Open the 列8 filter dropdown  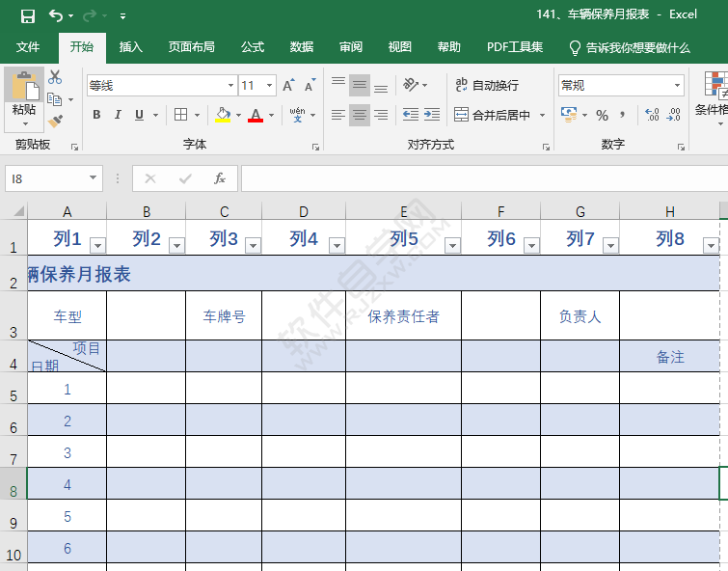[711, 245]
